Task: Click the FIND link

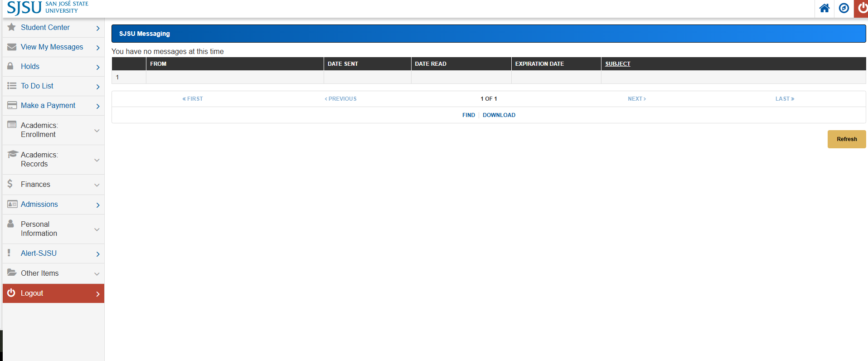Action: (469, 115)
